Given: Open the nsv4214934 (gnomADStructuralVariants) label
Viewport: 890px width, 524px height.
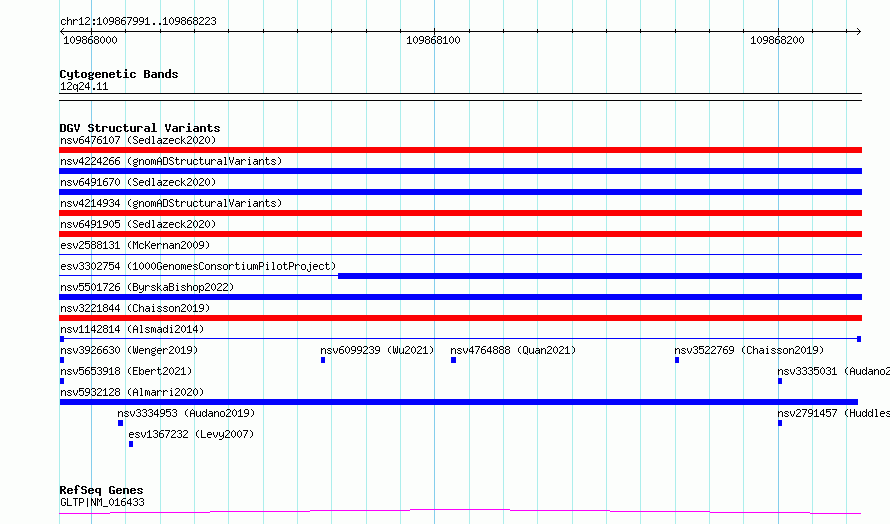Looking at the screenshot, I should [x=171, y=203].
